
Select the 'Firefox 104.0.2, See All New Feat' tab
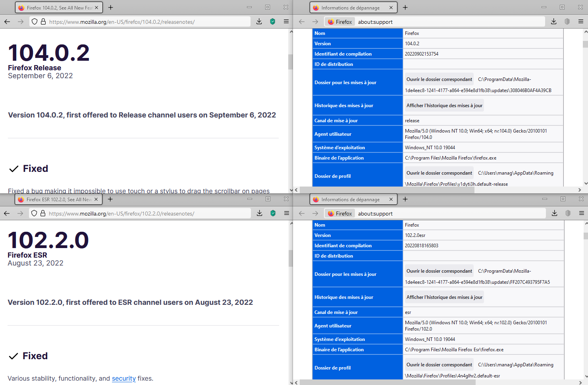(x=59, y=8)
